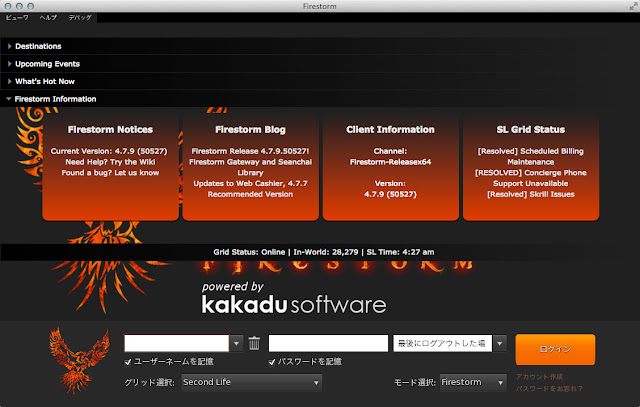
Task: Click the 'Firestorm-Releasex64' channel text
Action: (x=390, y=162)
